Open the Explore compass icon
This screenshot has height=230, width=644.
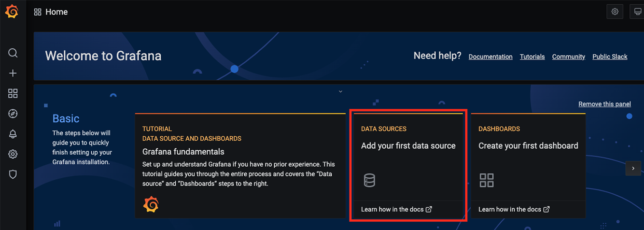pos(13,114)
